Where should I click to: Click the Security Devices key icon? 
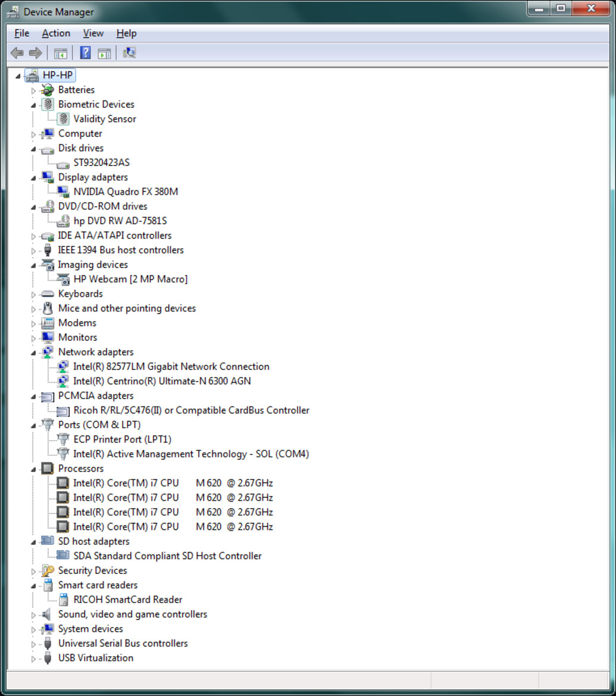coord(48,570)
